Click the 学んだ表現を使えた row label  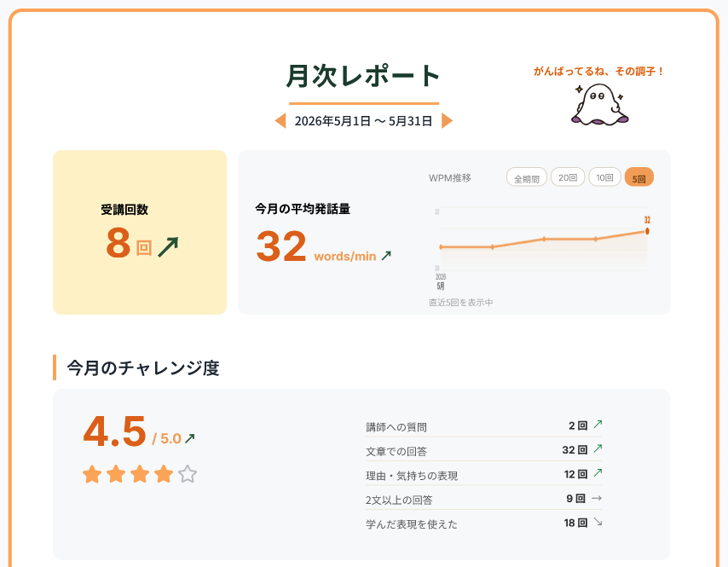412,524
